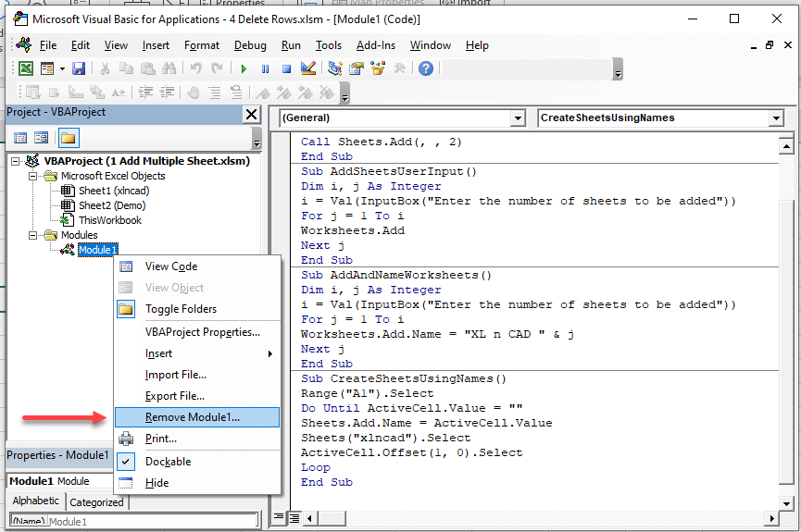Click the Outdent edit toolbar icon
This screenshot has height=532, width=801.
(167, 93)
